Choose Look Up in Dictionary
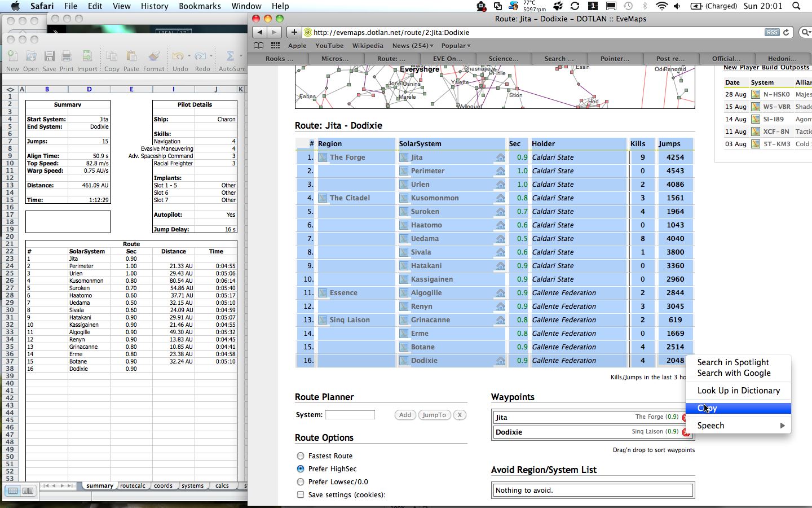The height and width of the screenshot is (508, 812). [x=738, y=391]
